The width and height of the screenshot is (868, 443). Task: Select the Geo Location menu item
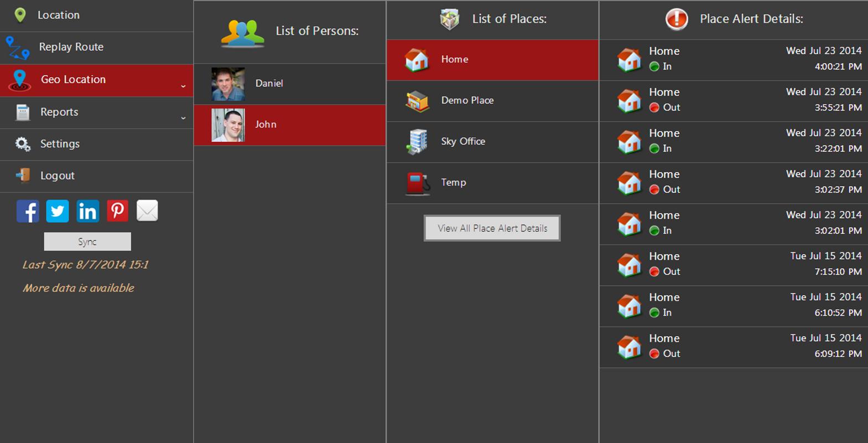96,80
